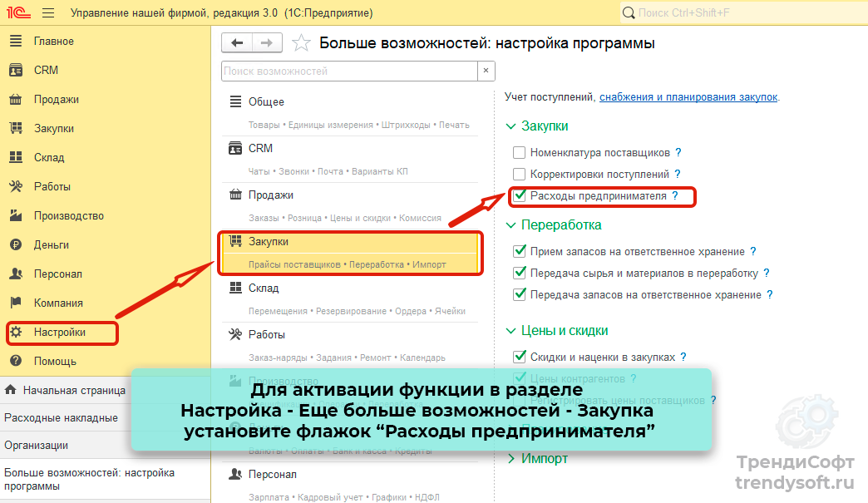Go back with the left arrow

click(x=237, y=42)
